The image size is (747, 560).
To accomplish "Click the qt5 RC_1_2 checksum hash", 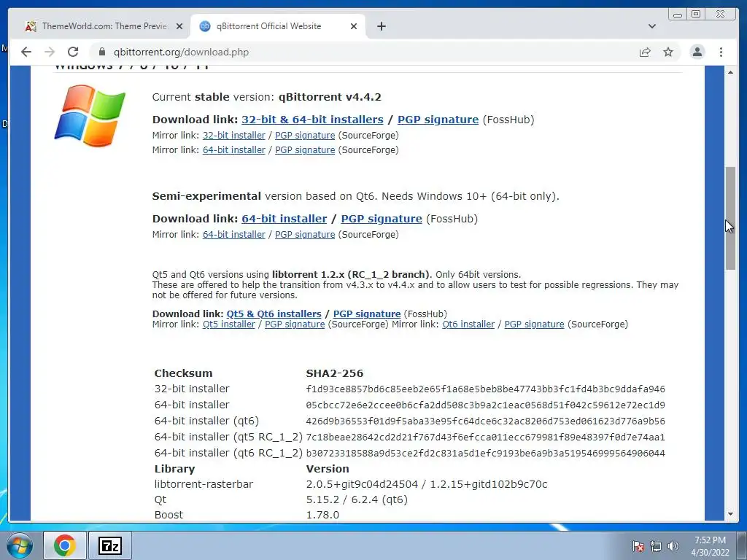I will pyautogui.click(x=485, y=437).
